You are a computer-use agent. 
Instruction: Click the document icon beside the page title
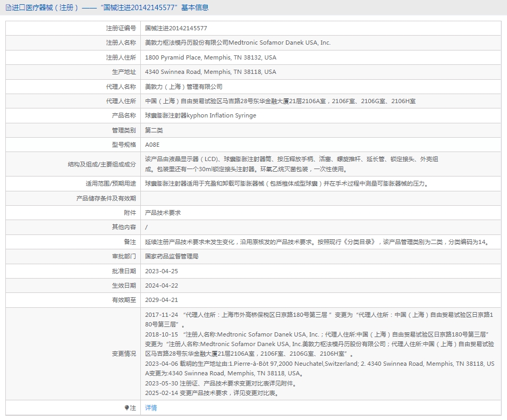pos(9,7)
